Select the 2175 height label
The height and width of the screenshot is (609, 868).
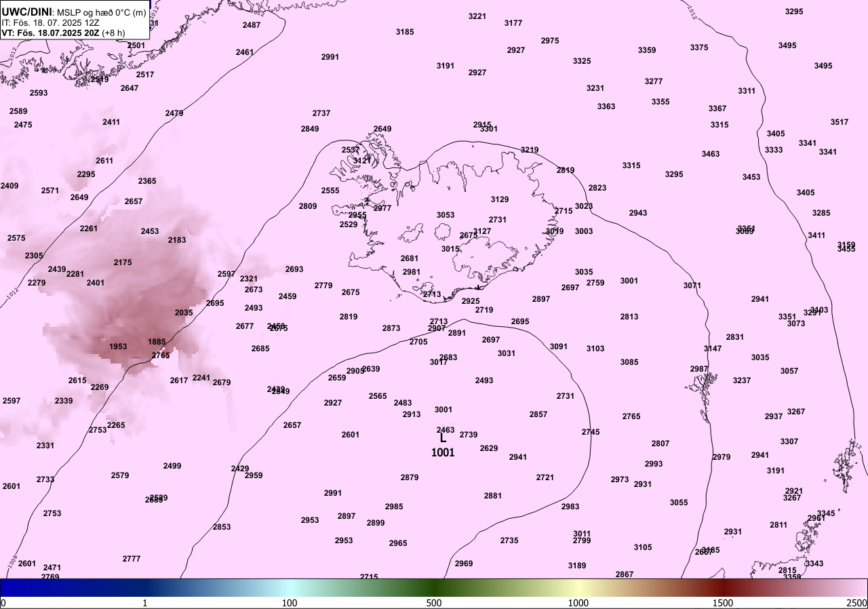pos(123,262)
